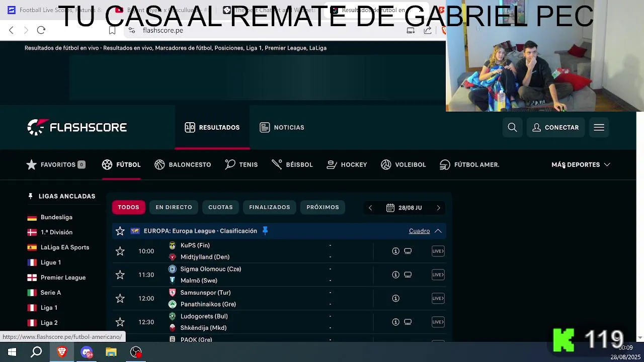The height and width of the screenshot is (362, 644).
Task: Open LIVE icon for KuPS match
Action: [438, 251]
